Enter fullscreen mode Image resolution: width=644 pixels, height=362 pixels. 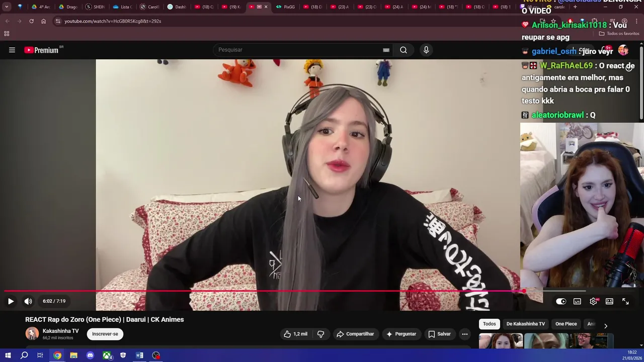(625, 301)
